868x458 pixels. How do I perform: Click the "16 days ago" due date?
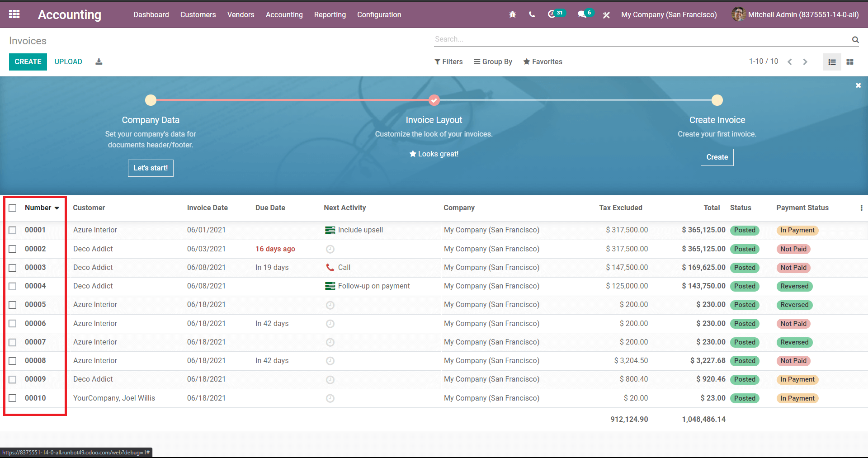275,249
